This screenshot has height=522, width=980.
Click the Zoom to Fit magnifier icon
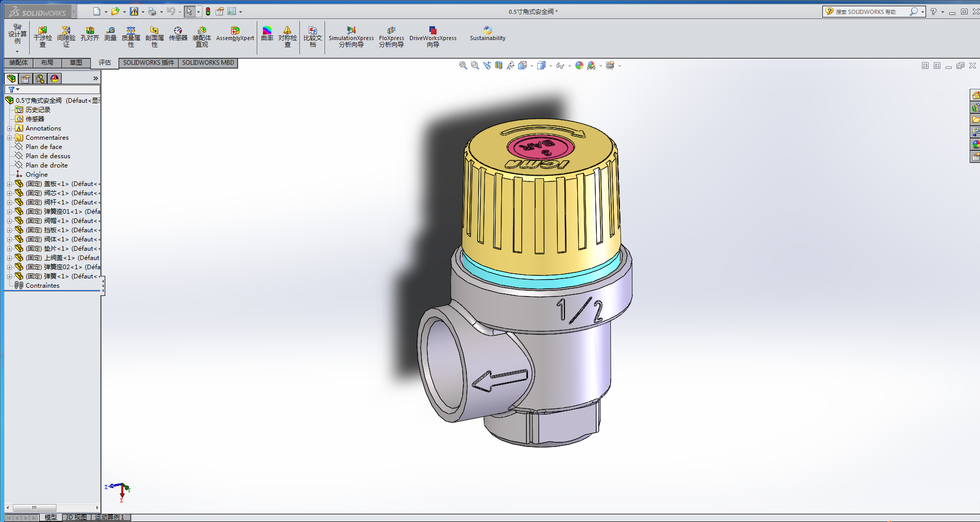tap(463, 66)
